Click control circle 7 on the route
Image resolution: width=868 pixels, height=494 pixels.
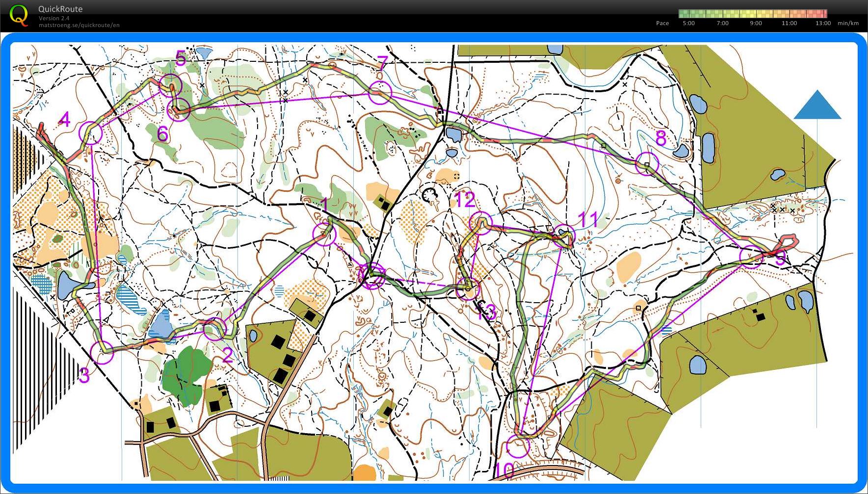(x=380, y=93)
